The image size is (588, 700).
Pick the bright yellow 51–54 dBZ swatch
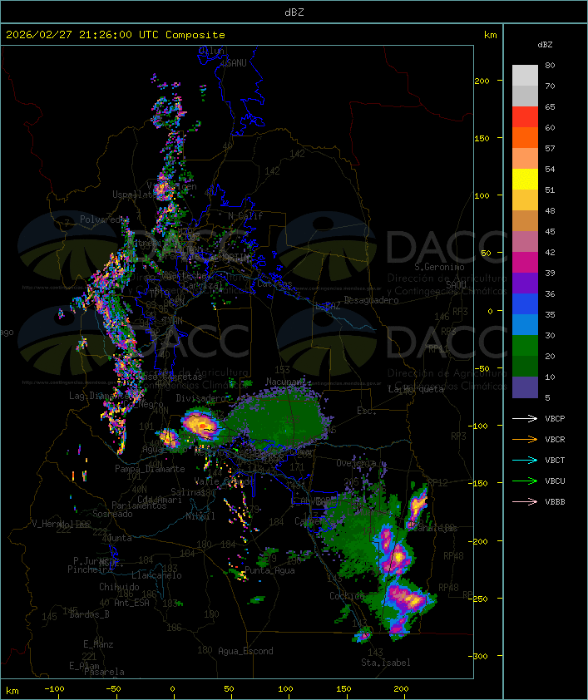pos(525,180)
